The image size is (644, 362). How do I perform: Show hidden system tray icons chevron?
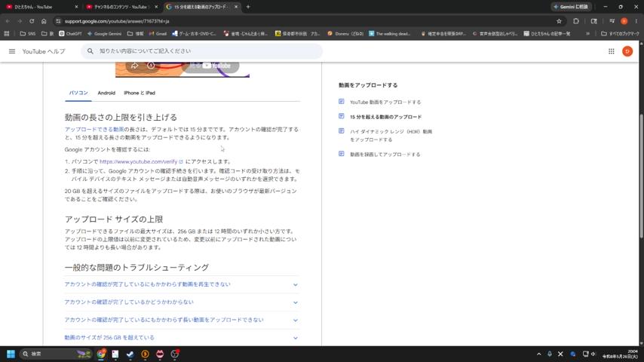pos(539,354)
